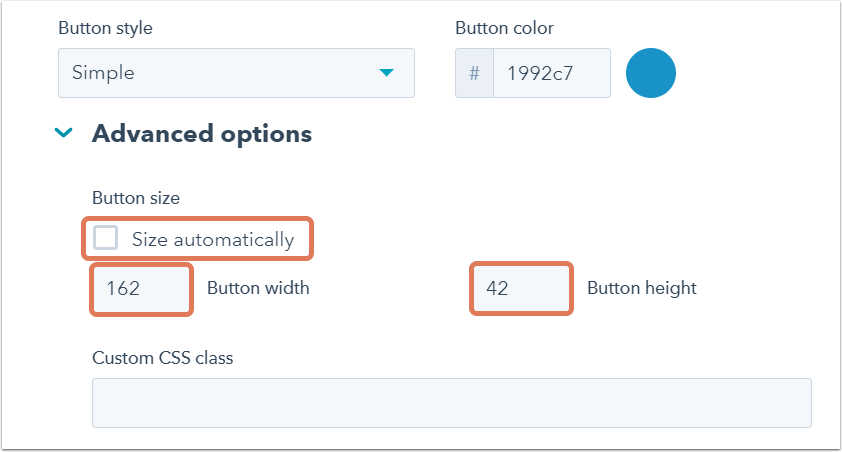
Task: Open the blue button color swatch
Action: pos(651,73)
